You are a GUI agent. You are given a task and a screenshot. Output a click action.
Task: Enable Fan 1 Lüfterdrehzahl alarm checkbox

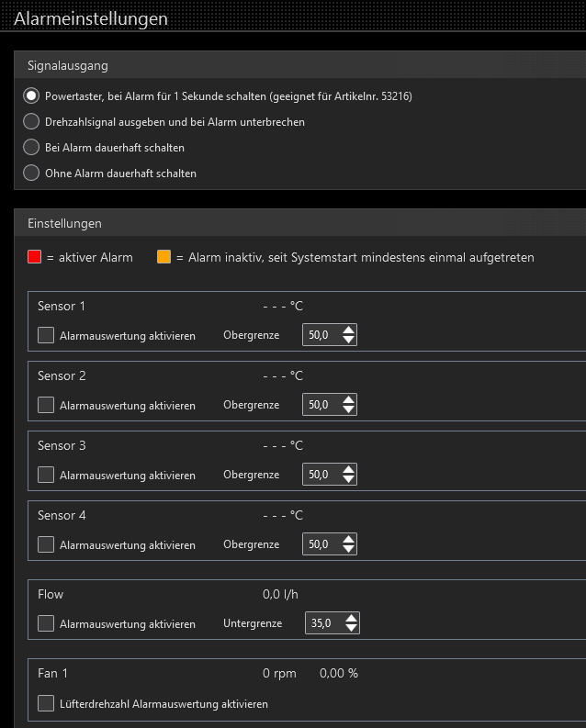46,703
